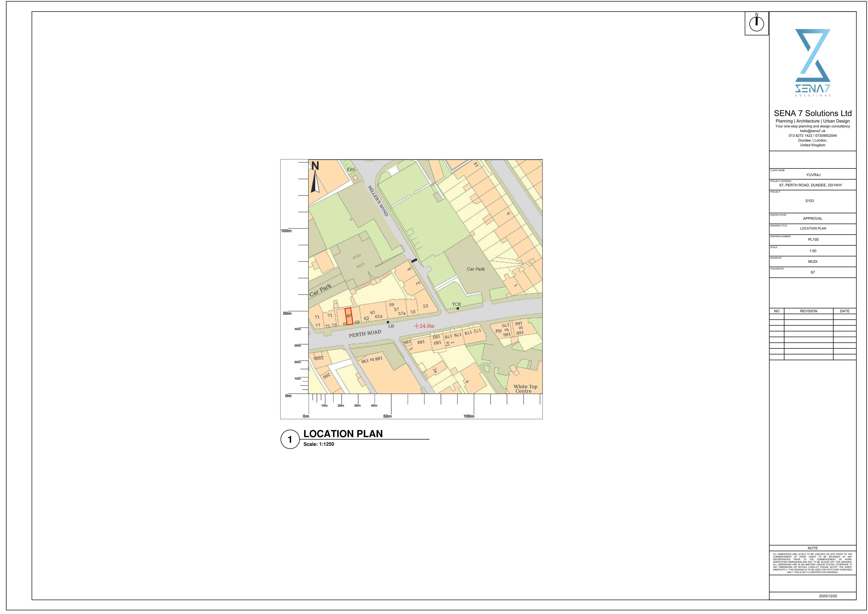
Task: Click the DATE column header
Action: (x=844, y=311)
